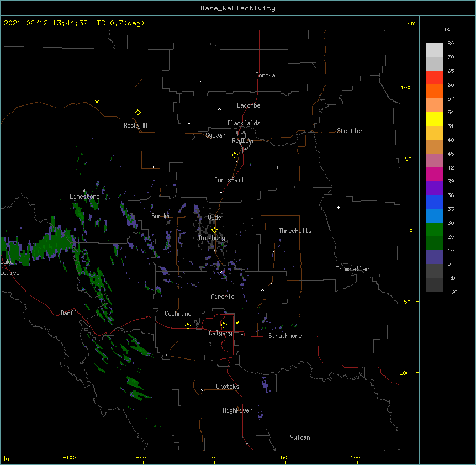Click the Ponoka city label

coord(265,75)
